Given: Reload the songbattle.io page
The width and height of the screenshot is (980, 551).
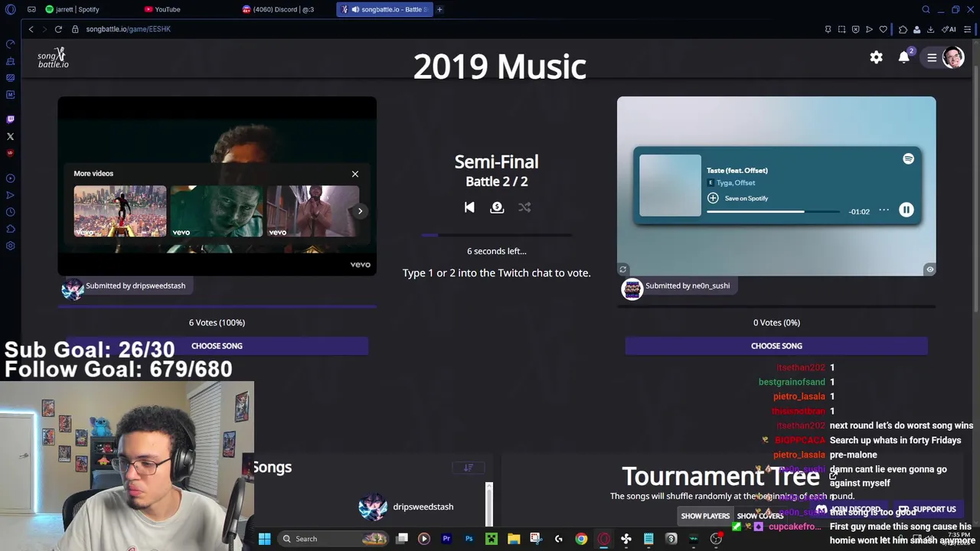Looking at the screenshot, I should (x=58, y=29).
